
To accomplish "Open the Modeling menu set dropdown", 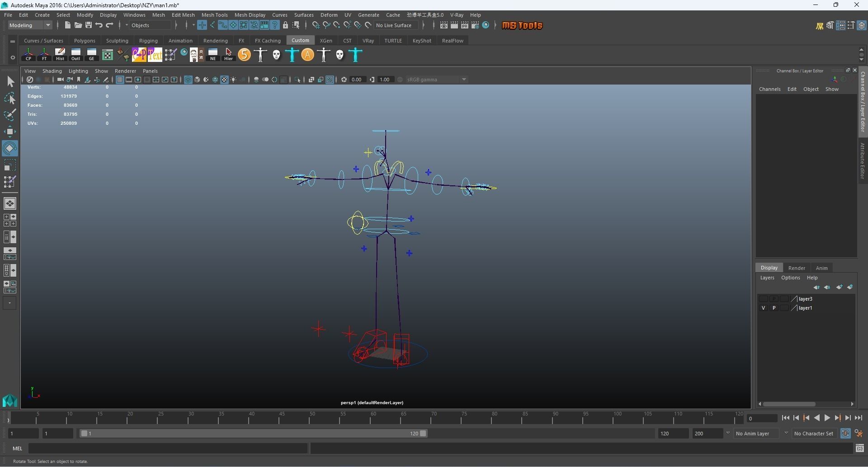I will pyautogui.click(x=30, y=25).
